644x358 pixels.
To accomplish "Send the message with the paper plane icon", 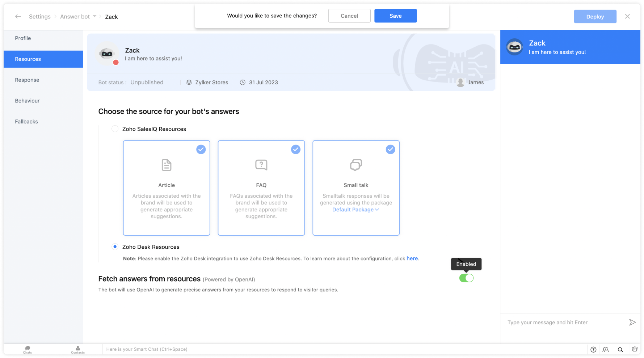I will click(x=632, y=323).
